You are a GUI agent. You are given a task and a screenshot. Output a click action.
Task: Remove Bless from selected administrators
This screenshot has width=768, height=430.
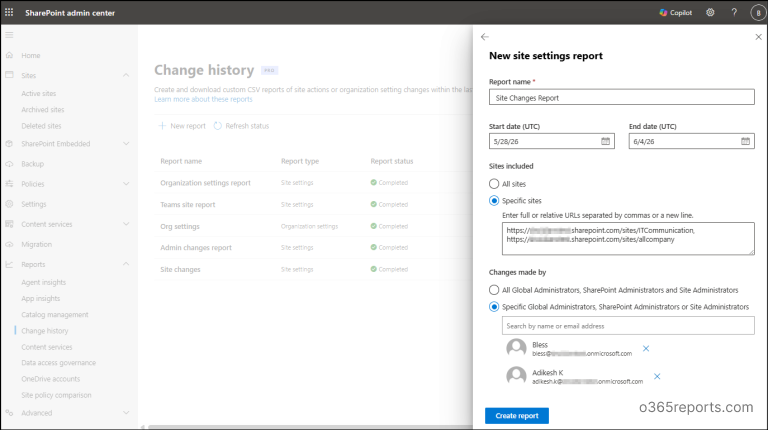click(646, 349)
